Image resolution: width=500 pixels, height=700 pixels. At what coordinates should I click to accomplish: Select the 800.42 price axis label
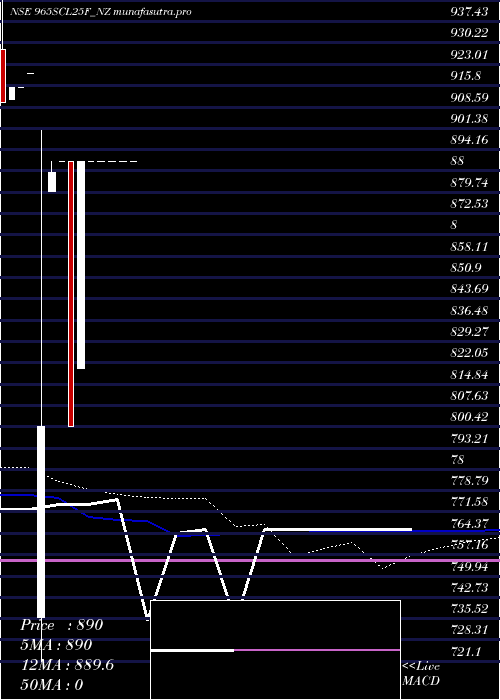[469, 417]
